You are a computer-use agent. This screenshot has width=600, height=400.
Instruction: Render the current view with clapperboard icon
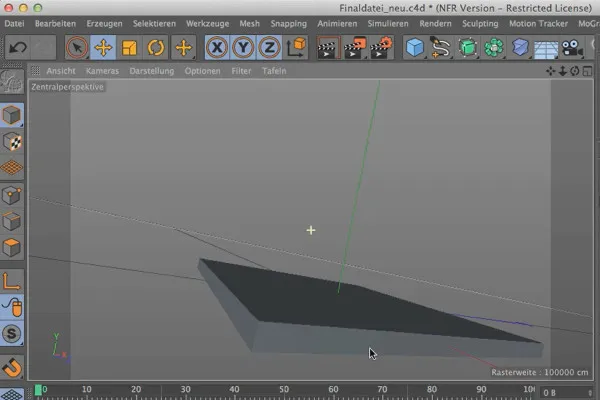(x=328, y=47)
